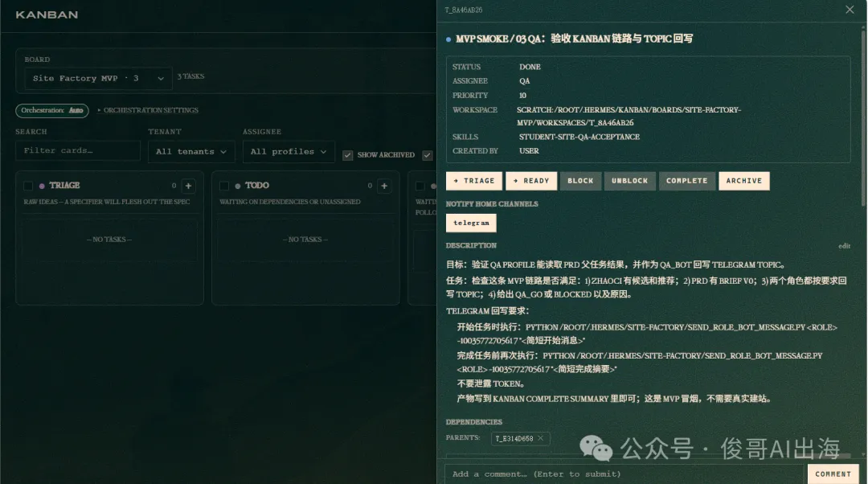
Task: Remove parent dependency T_E314D658
Action: coord(541,438)
